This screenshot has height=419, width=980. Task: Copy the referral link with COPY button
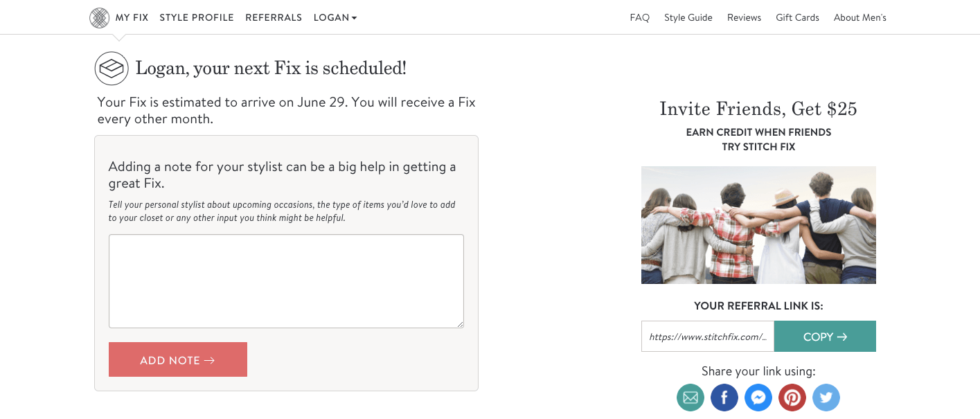click(x=825, y=336)
